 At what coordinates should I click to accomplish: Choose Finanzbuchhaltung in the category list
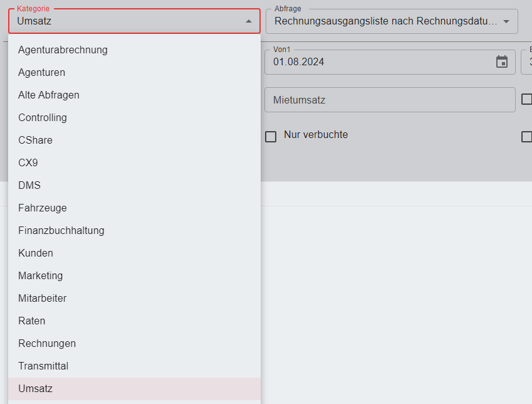tap(61, 230)
